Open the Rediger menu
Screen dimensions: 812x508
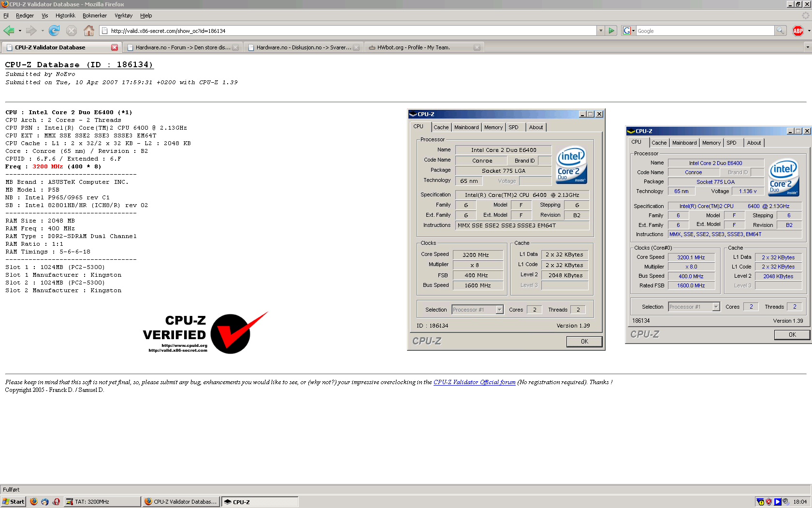[25, 15]
